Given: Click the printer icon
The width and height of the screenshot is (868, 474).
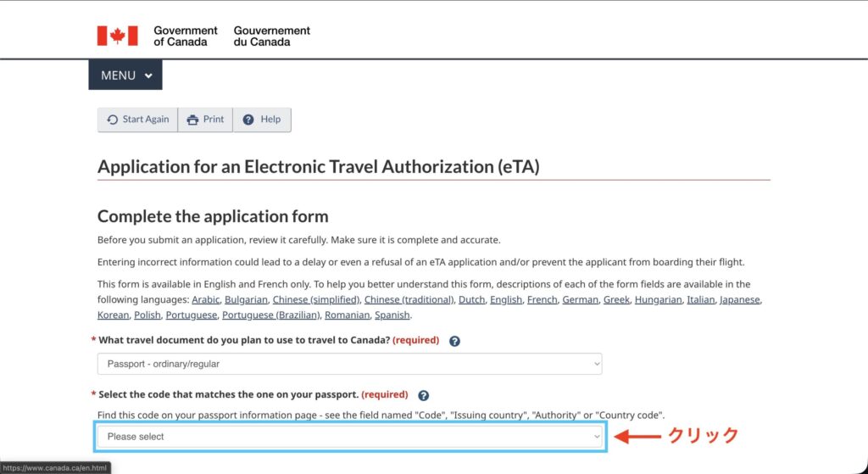Looking at the screenshot, I should 192,120.
